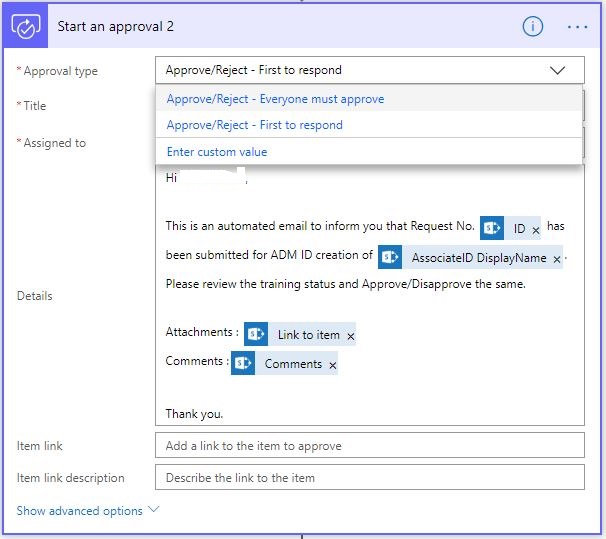Click the SharePoint icon on ID token

(x=492, y=228)
